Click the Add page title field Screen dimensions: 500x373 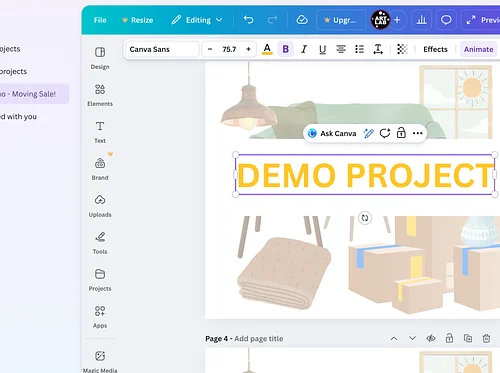pyautogui.click(x=259, y=339)
